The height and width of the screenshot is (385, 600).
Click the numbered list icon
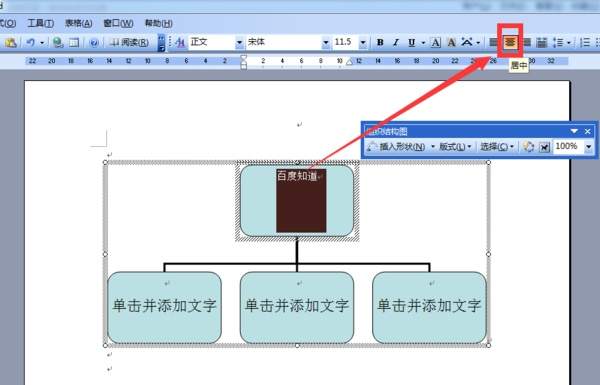(x=585, y=42)
